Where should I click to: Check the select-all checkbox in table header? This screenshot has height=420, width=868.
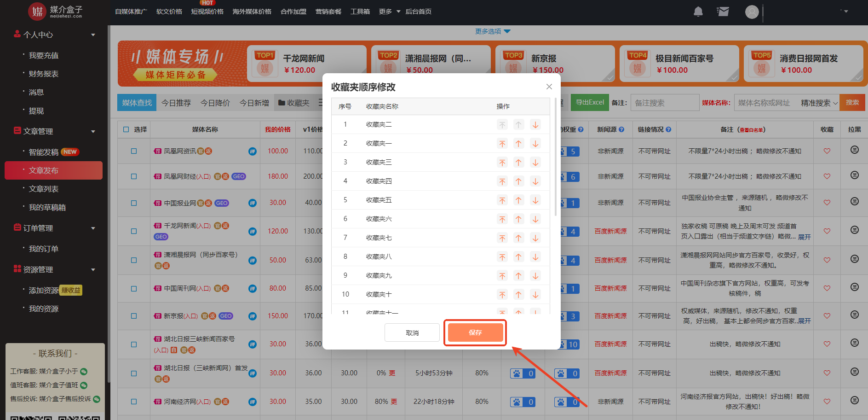[126, 129]
